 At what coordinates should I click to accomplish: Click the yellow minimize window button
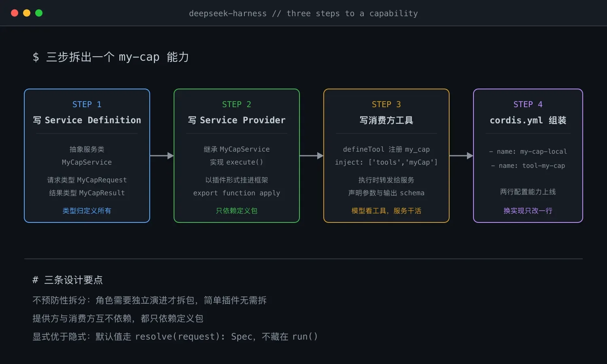click(x=27, y=13)
